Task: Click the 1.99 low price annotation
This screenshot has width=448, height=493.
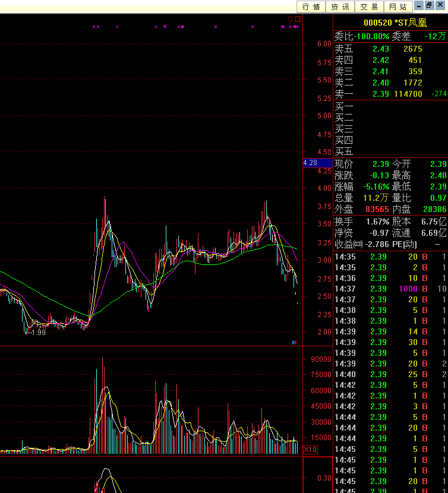Action: (x=36, y=333)
